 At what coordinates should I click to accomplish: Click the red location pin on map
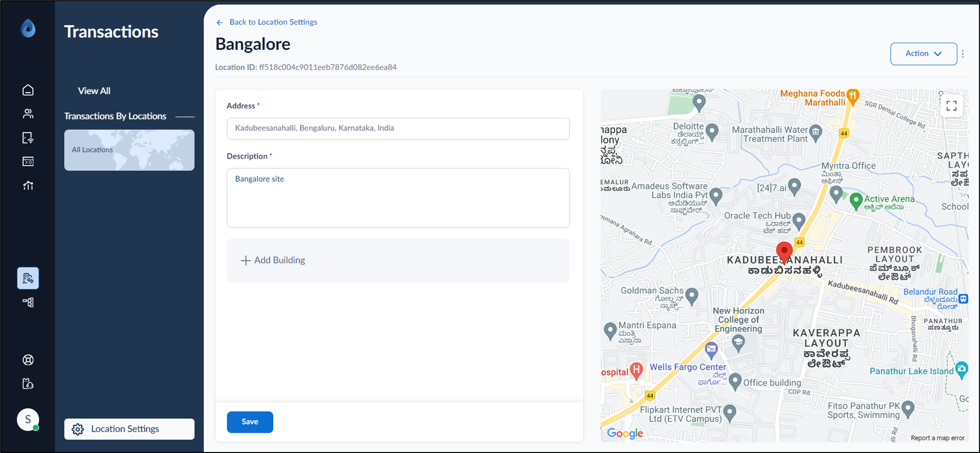click(784, 253)
